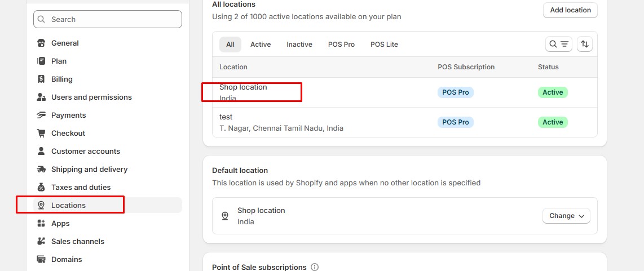The width and height of the screenshot is (644, 271).
Task: Click the Shipping and delivery truck icon
Action: 41,170
